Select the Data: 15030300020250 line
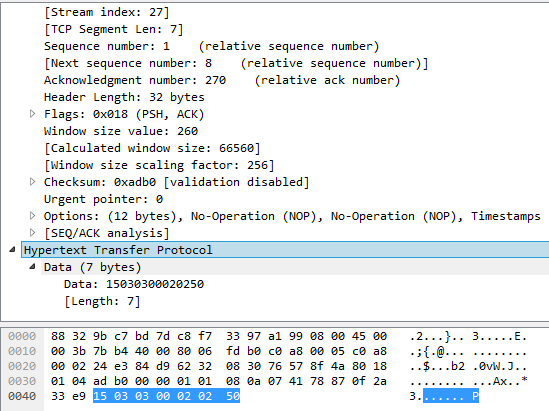 click(x=134, y=284)
